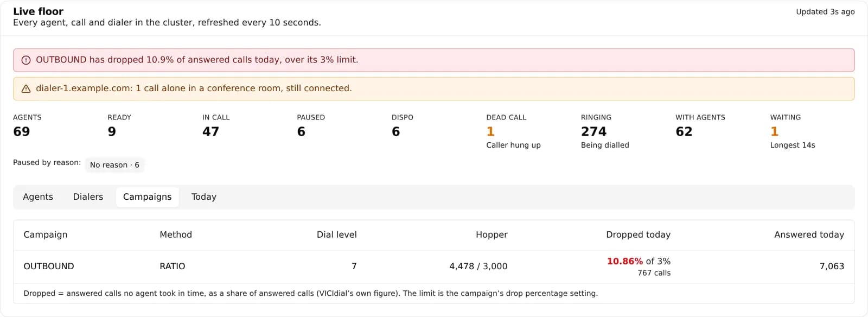
Task: Click the 'No reason · 6' pause chip
Action: [114, 165]
